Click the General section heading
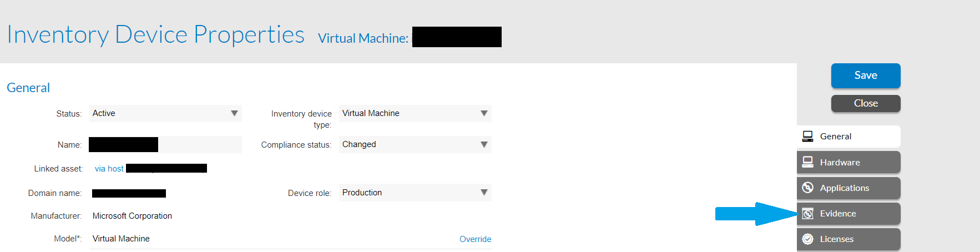 [x=28, y=88]
